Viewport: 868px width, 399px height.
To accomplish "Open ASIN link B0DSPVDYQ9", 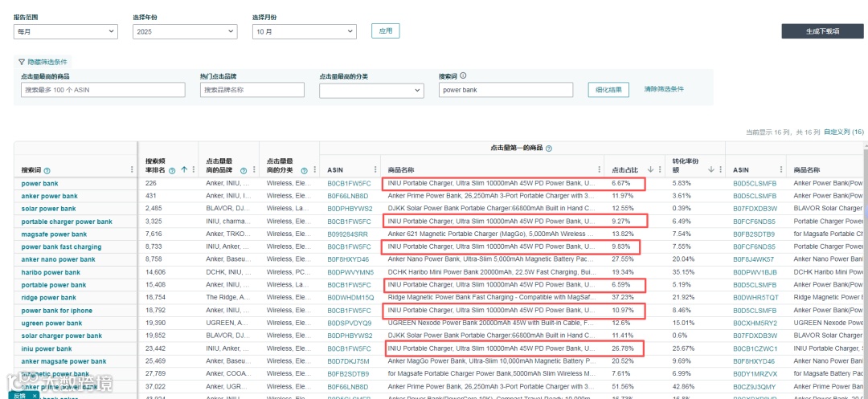I will pyautogui.click(x=350, y=324).
